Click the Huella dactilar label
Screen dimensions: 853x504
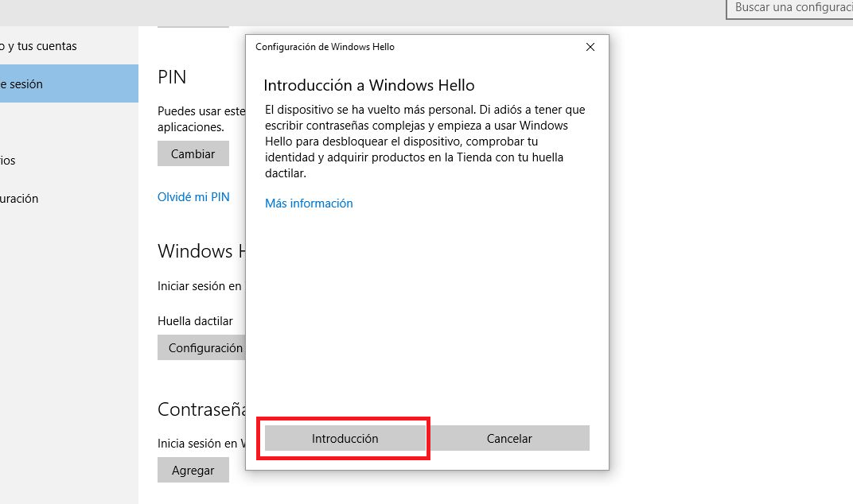(195, 321)
